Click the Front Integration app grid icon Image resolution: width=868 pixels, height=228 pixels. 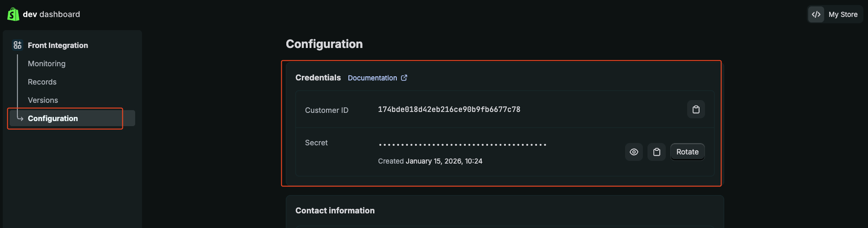[18, 45]
